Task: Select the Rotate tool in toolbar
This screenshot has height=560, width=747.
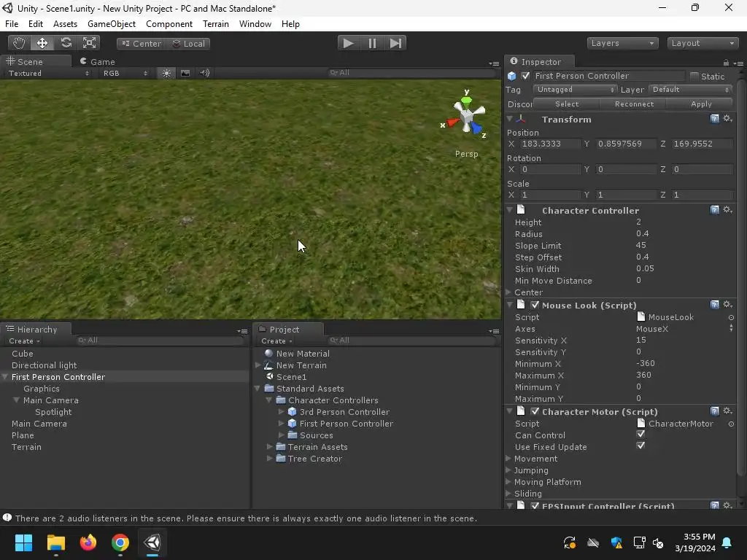Action: pyautogui.click(x=66, y=43)
